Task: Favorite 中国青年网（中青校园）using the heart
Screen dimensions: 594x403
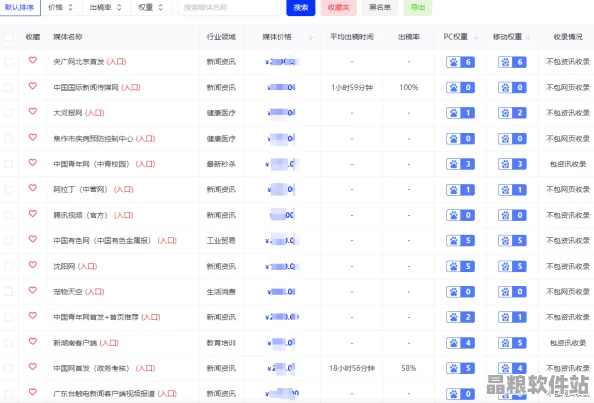Action: click(33, 162)
